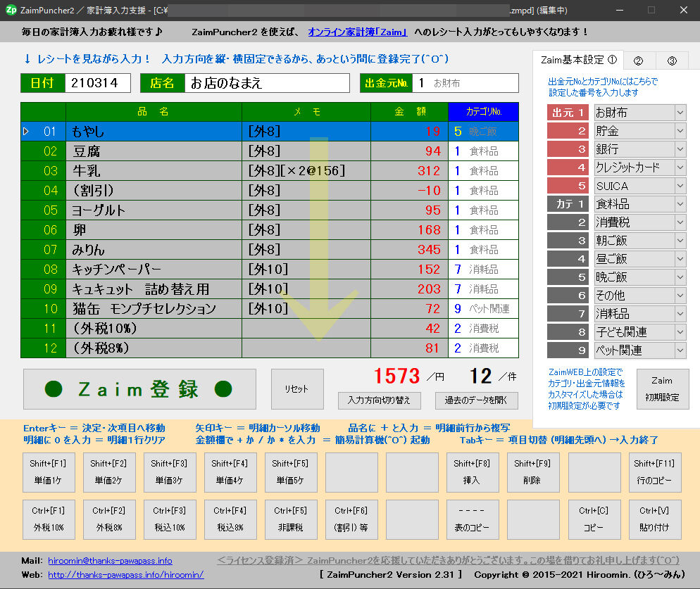The height and width of the screenshot is (589, 700).
Task: Click Shift+[F4] 単価4ケ button
Action: (x=230, y=472)
